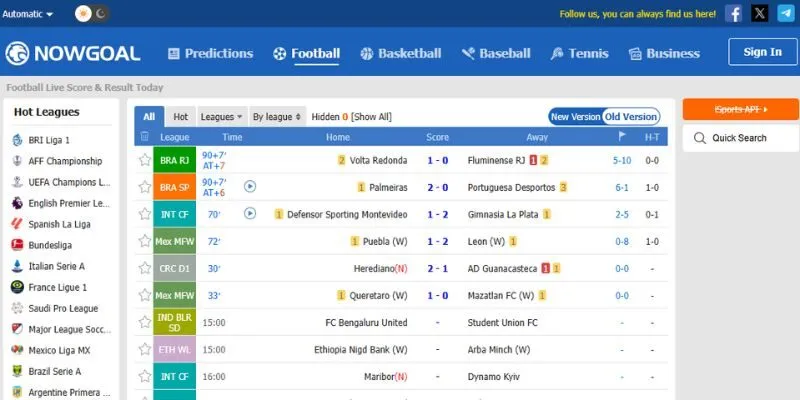Play live stream for Palmeiras match

250,186
